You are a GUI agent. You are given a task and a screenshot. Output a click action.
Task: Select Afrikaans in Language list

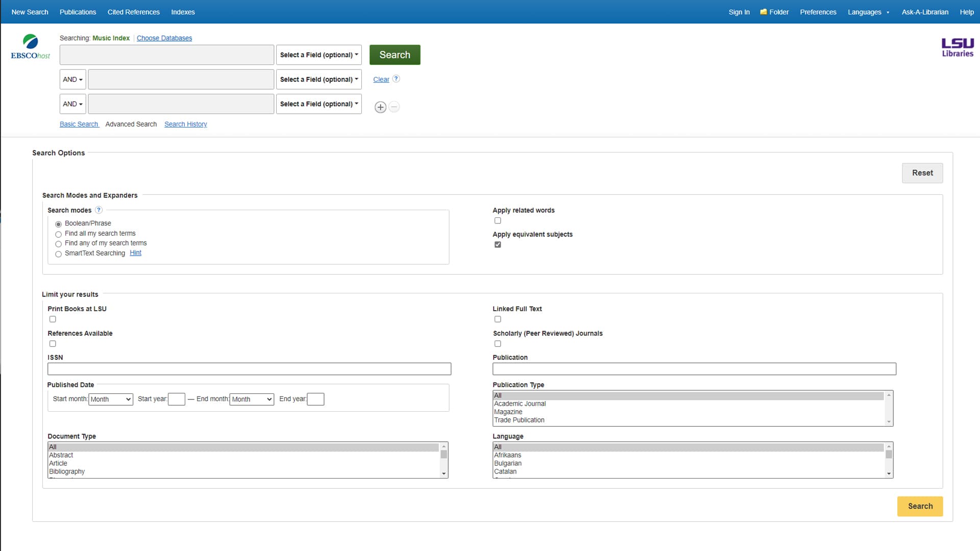tap(689, 455)
